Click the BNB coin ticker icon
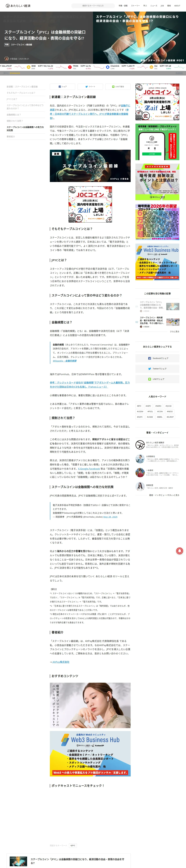The width and height of the screenshot is (186, 868). pos(28,67)
